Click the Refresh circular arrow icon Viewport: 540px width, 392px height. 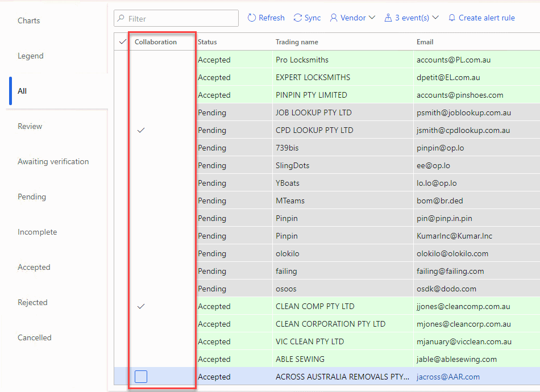pyautogui.click(x=252, y=18)
